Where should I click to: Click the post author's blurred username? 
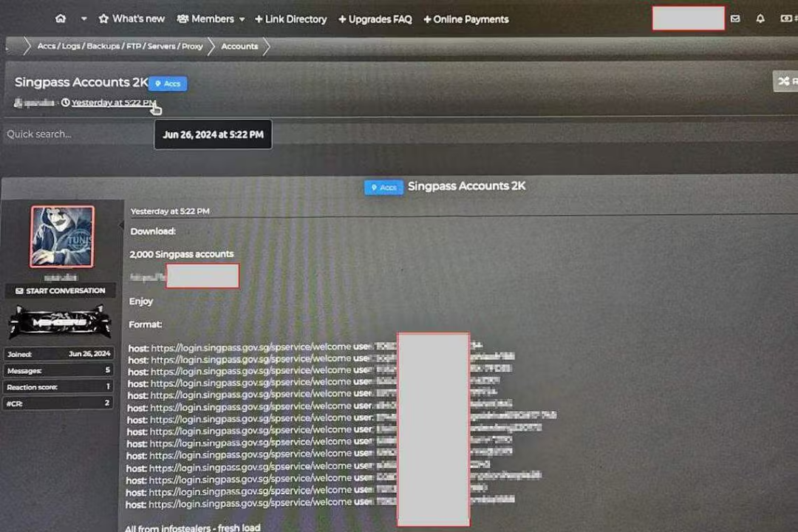(61, 278)
